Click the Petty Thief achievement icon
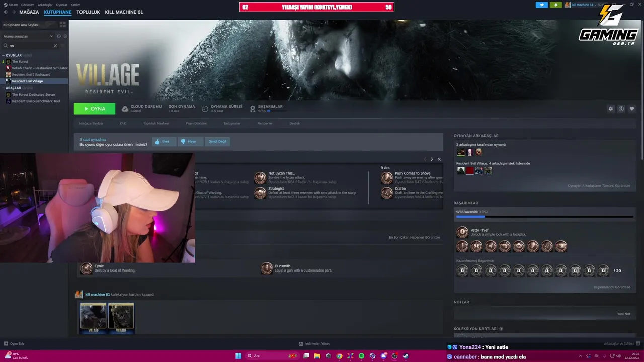 click(462, 232)
